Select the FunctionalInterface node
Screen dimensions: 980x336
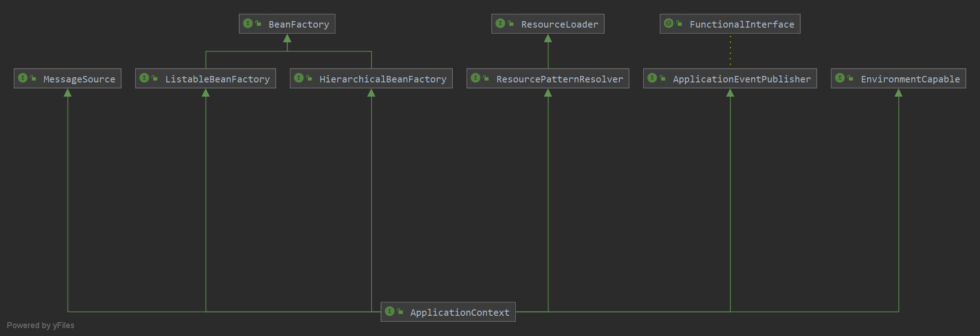pyautogui.click(x=730, y=24)
